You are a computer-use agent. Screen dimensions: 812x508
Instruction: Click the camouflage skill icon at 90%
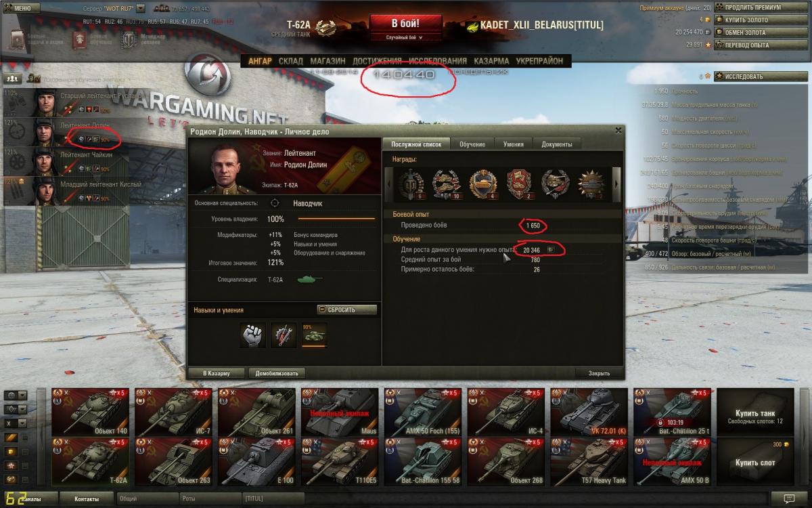coord(314,336)
